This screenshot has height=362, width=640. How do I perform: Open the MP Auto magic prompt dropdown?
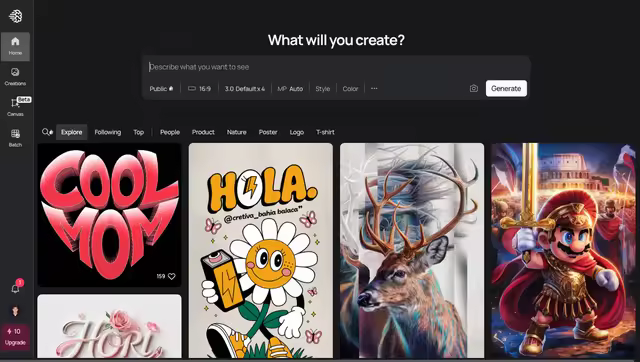(x=290, y=89)
